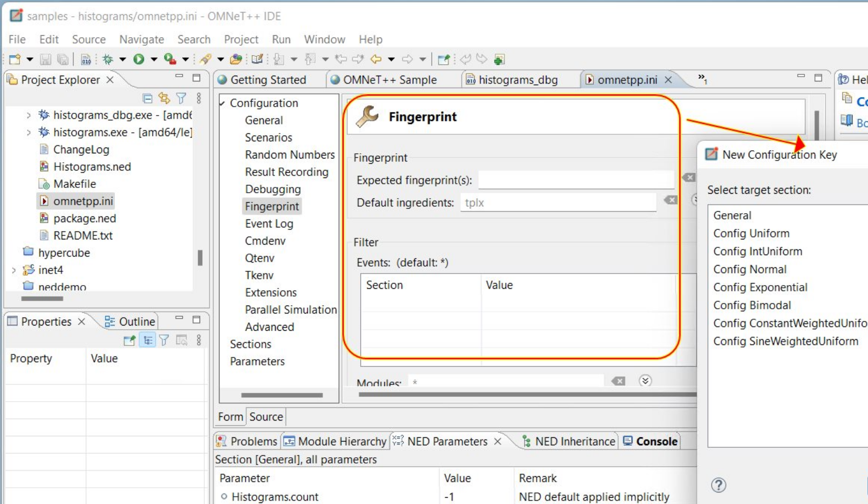Select Config Normal as target section
868x504 pixels.
click(750, 269)
